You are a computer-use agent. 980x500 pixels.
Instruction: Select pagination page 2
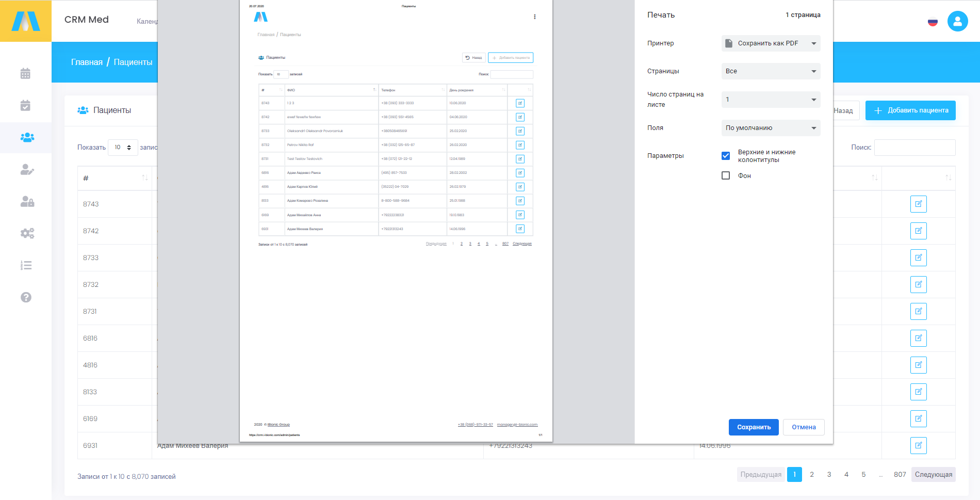[x=812, y=474]
